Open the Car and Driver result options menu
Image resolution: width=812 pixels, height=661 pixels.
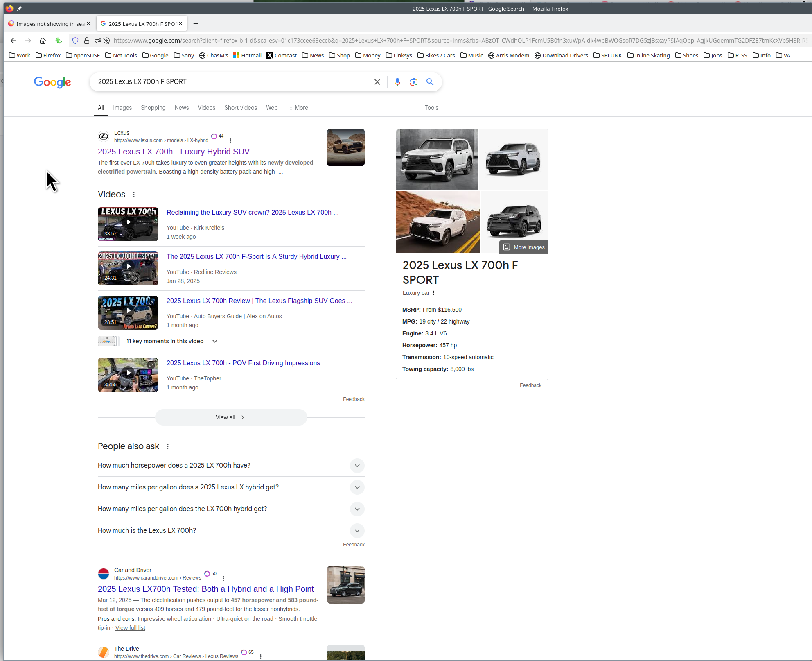click(223, 578)
